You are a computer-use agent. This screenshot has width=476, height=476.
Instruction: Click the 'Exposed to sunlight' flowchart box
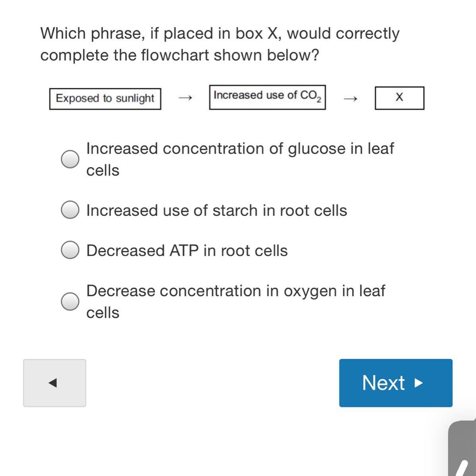click(x=105, y=99)
